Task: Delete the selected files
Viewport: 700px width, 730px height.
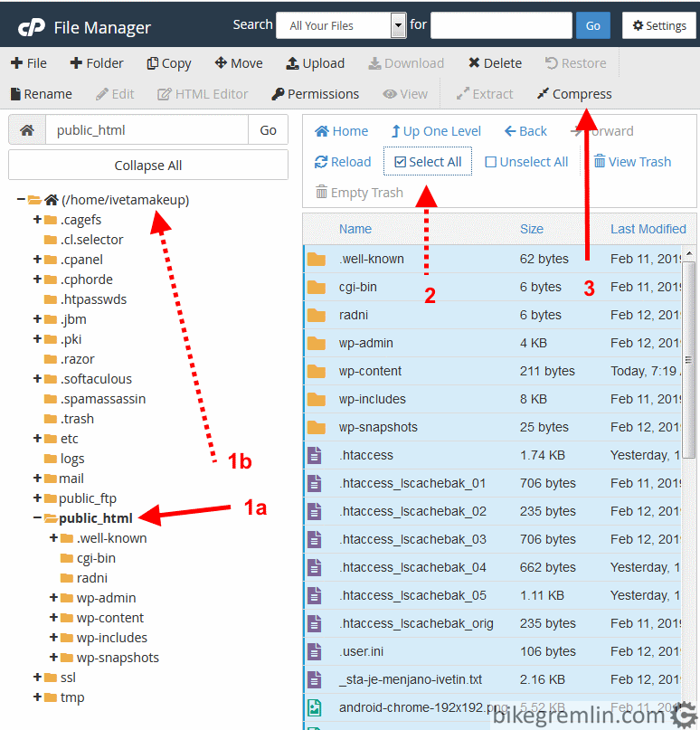Action: click(495, 63)
